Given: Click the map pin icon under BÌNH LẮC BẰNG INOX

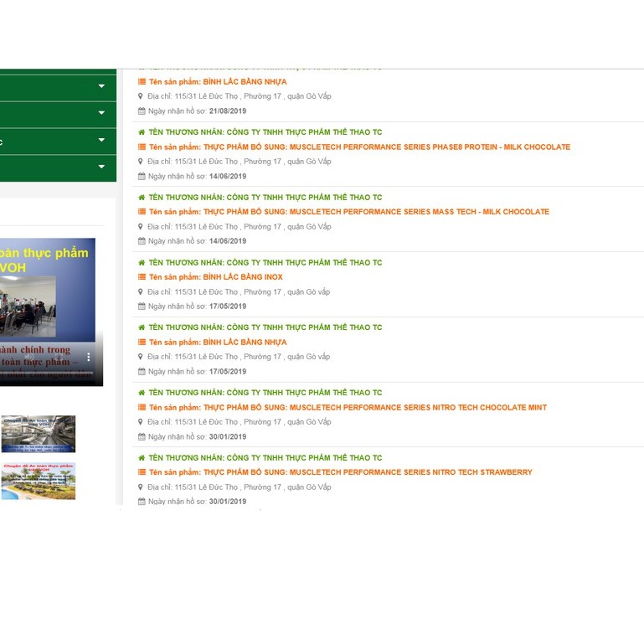Looking at the screenshot, I should pyautogui.click(x=142, y=292).
